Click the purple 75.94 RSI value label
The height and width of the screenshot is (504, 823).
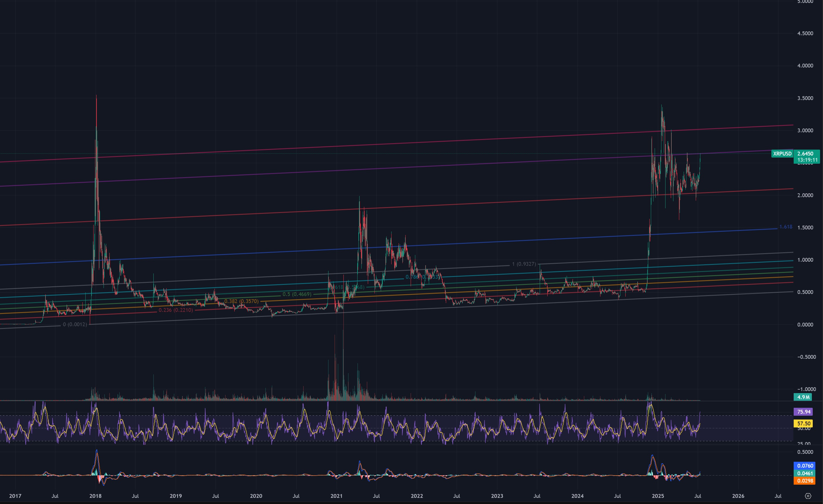pos(804,412)
